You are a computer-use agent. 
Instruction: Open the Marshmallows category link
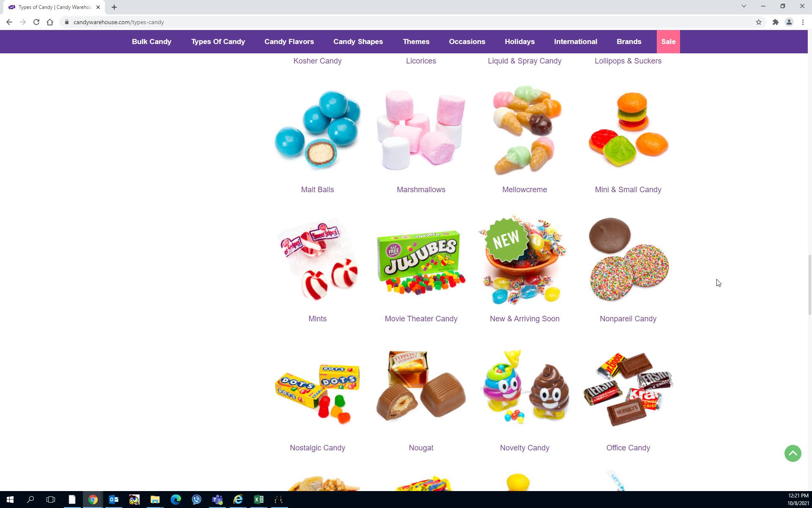(421, 190)
